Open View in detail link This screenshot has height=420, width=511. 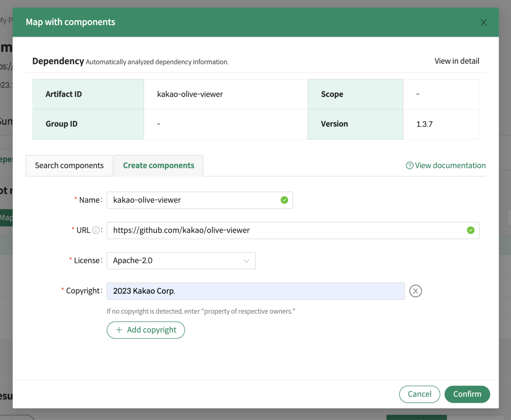click(x=457, y=61)
